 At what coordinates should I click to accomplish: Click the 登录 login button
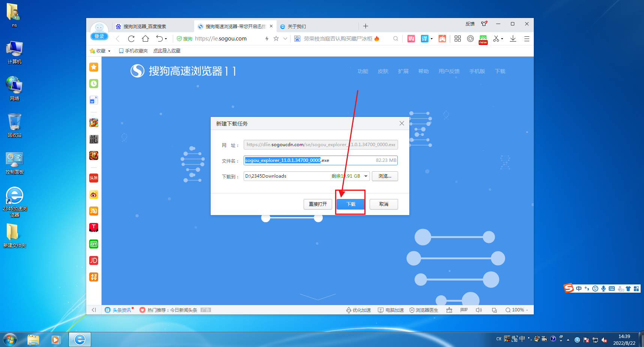pos(99,36)
